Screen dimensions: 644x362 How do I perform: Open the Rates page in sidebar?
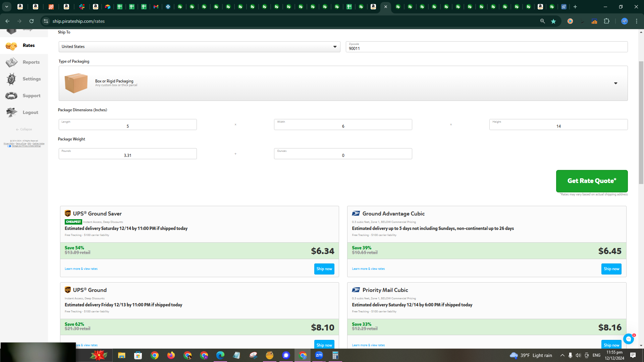[24, 46]
